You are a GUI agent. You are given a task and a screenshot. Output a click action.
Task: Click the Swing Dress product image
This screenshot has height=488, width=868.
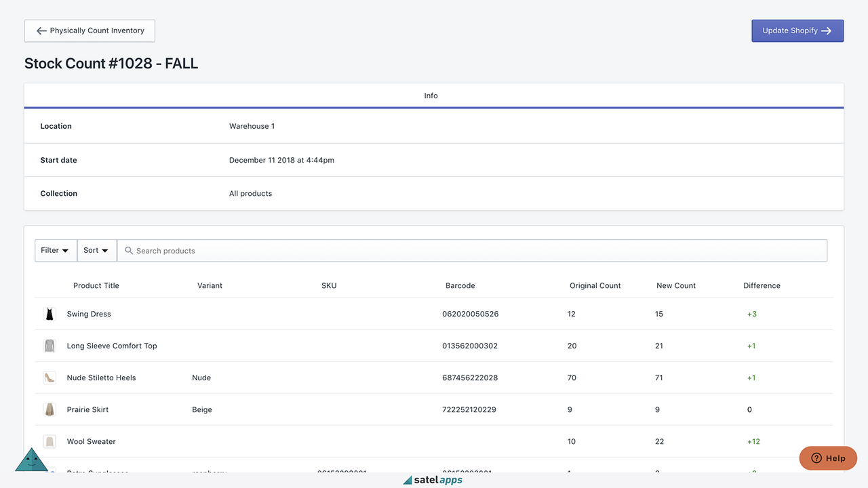click(x=49, y=313)
